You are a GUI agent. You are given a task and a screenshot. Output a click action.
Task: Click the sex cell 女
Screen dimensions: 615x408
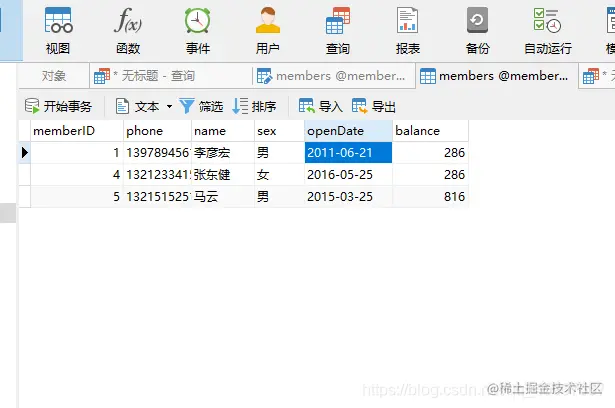[x=280, y=174]
